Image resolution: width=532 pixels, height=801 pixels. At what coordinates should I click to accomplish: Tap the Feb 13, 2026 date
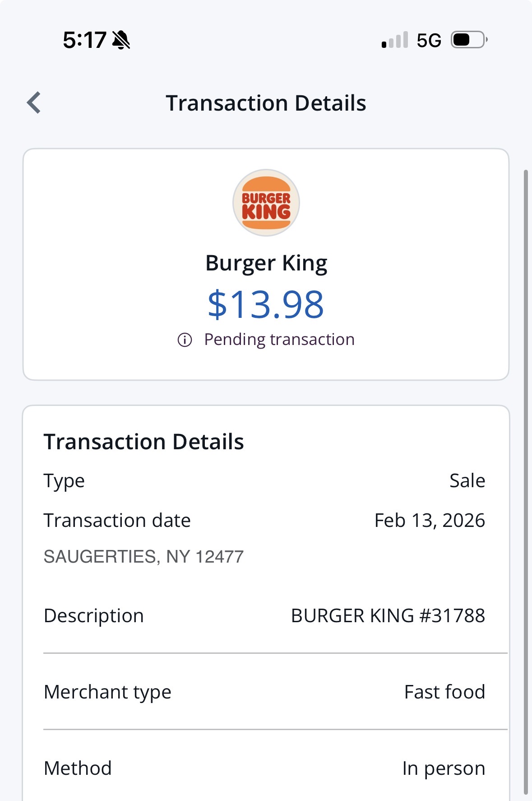[430, 521]
